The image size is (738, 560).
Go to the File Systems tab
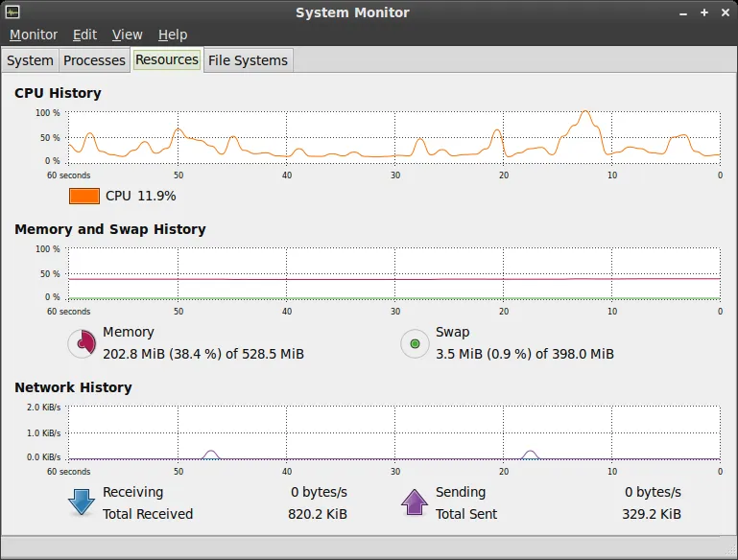coord(248,60)
